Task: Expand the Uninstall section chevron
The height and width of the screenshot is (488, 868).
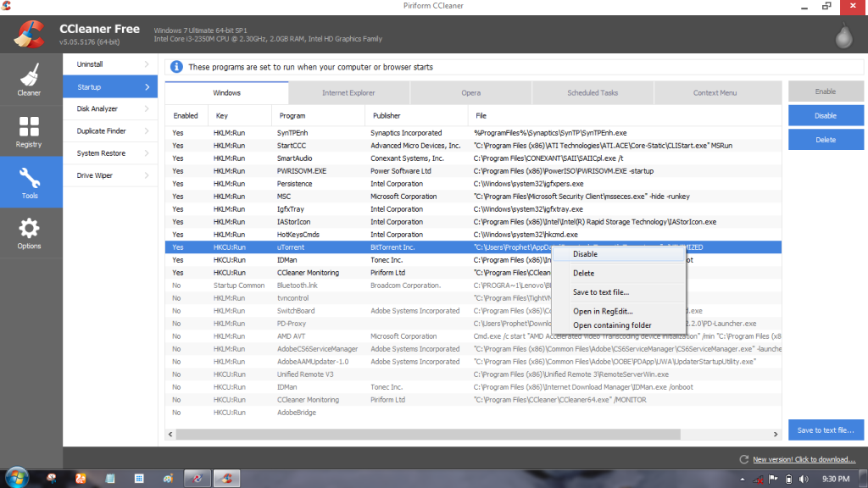Action: click(146, 64)
